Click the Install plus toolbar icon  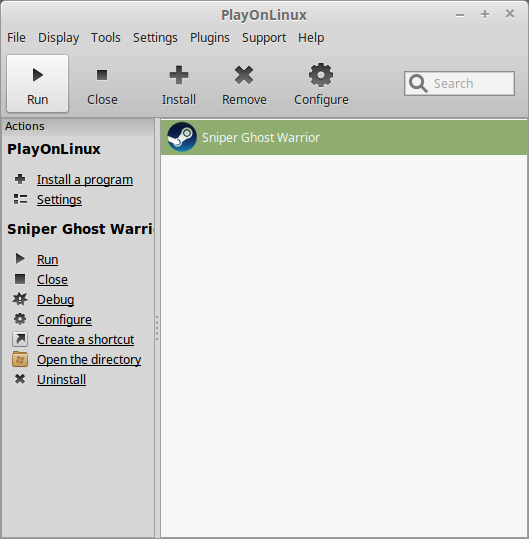pyautogui.click(x=179, y=75)
